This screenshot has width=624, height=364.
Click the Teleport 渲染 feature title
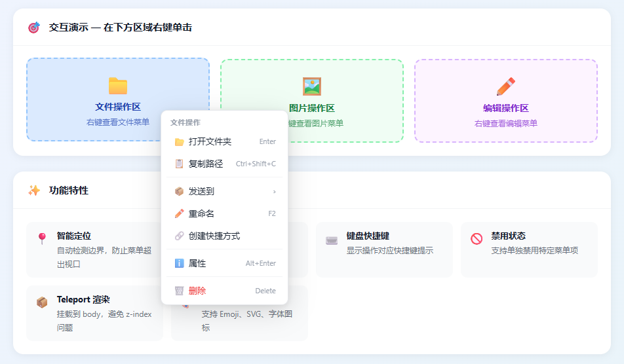[x=83, y=300]
